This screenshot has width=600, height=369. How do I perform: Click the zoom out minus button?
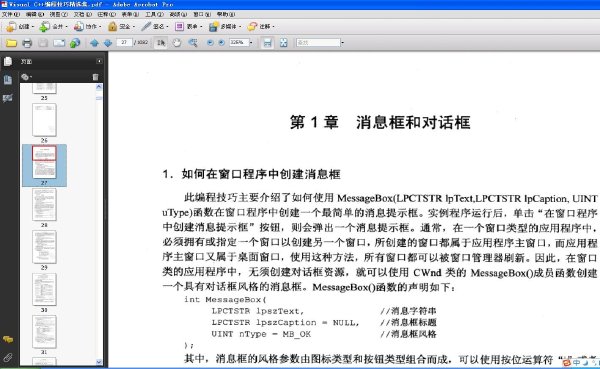point(210,43)
